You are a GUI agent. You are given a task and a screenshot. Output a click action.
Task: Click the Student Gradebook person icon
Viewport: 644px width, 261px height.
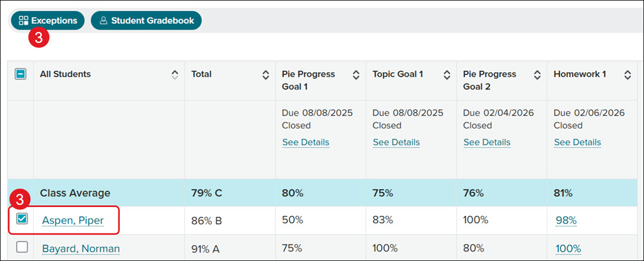pyautogui.click(x=104, y=21)
